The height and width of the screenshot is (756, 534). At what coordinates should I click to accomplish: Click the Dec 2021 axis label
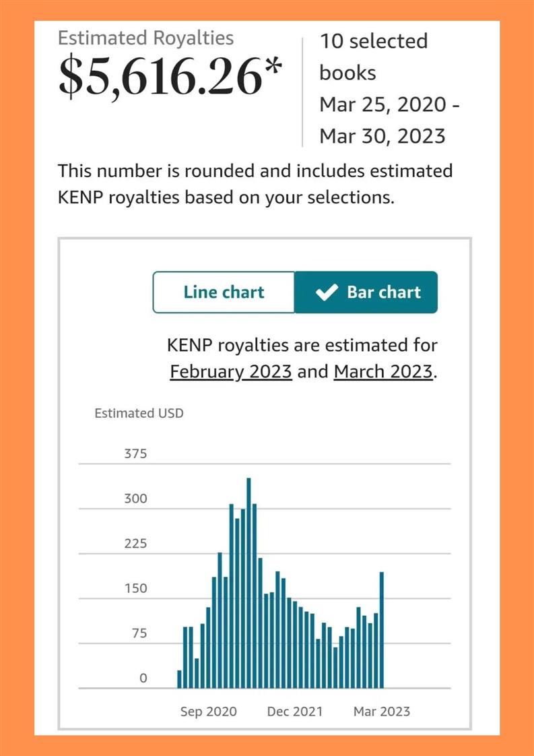coord(294,711)
